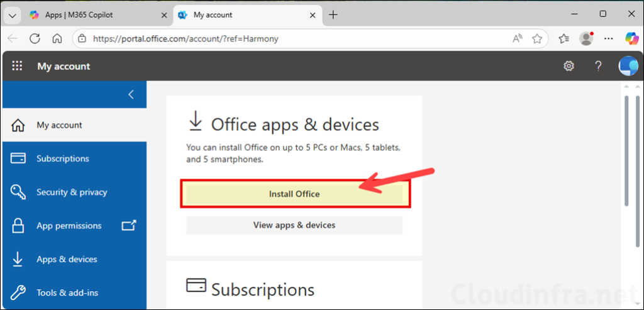This screenshot has height=310, width=644.
Task: Switch to Apps | M365 Copilot tab
Action: tap(97, 15)
